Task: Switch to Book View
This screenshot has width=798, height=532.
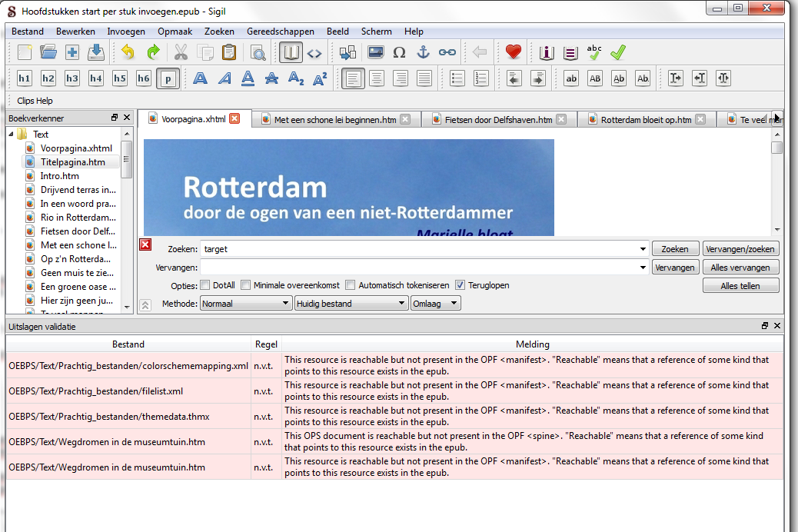Action: 291,52
